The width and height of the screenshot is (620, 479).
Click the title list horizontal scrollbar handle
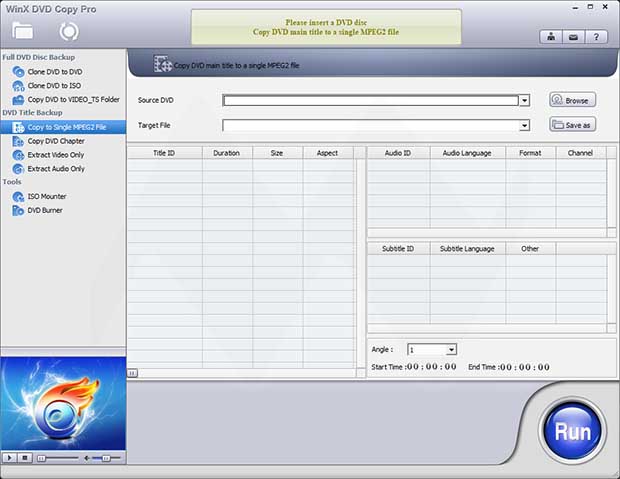tap(132, 373)
